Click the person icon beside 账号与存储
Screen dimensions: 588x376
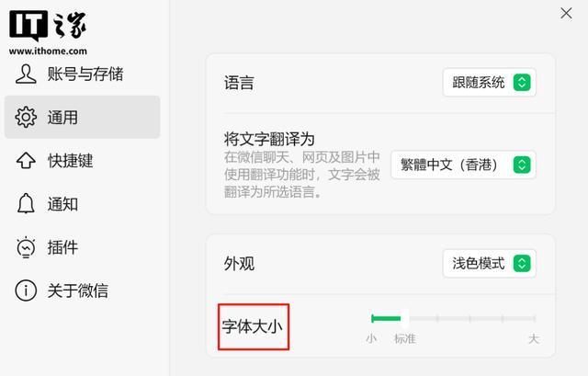coord(26,74)
